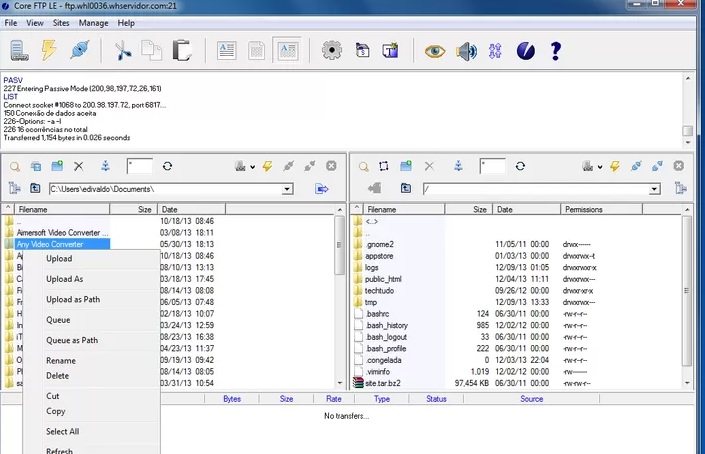Viewport: 705px width, 454px height.
Task: Select the public_html folder in remote list
Action: [383, 279]
